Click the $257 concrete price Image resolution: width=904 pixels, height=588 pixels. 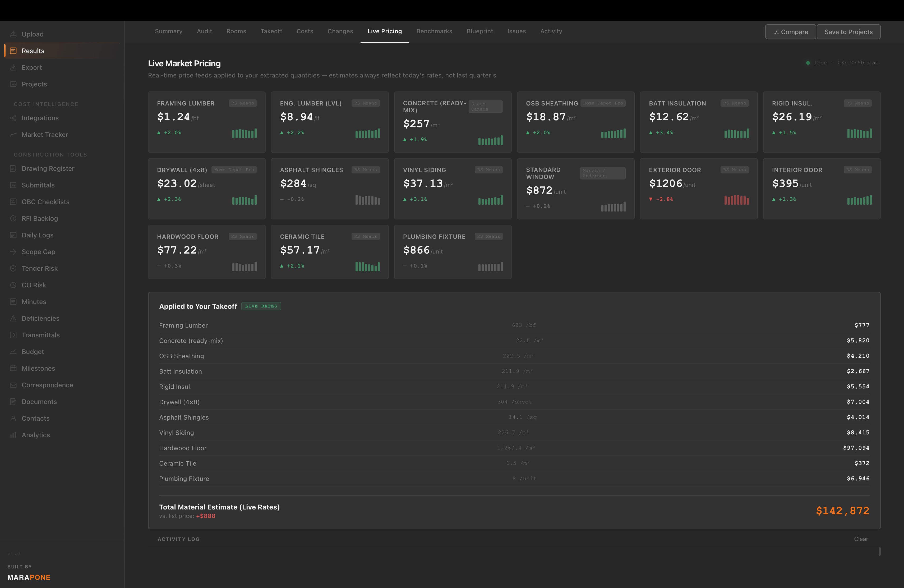[416, 124]
